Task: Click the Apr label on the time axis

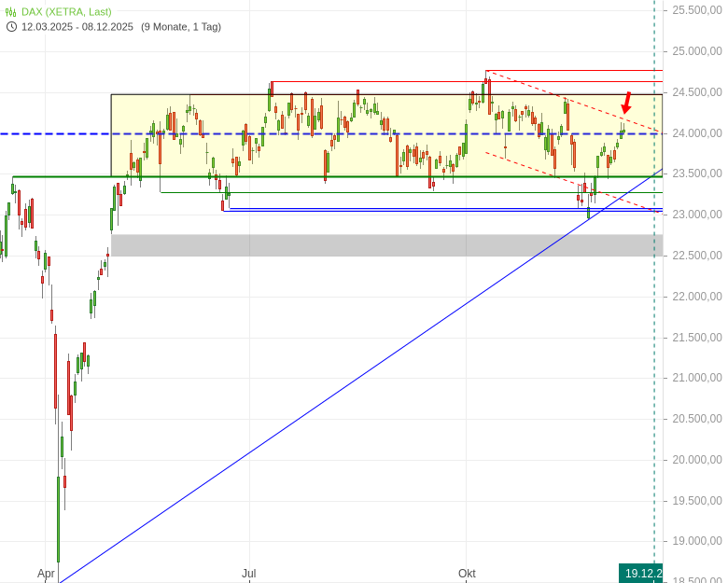Action: pos(46,573)
